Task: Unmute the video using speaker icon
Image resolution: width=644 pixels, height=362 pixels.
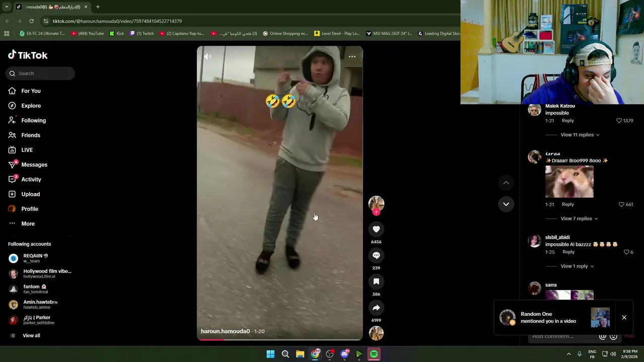Action: (x=207, y=57)
